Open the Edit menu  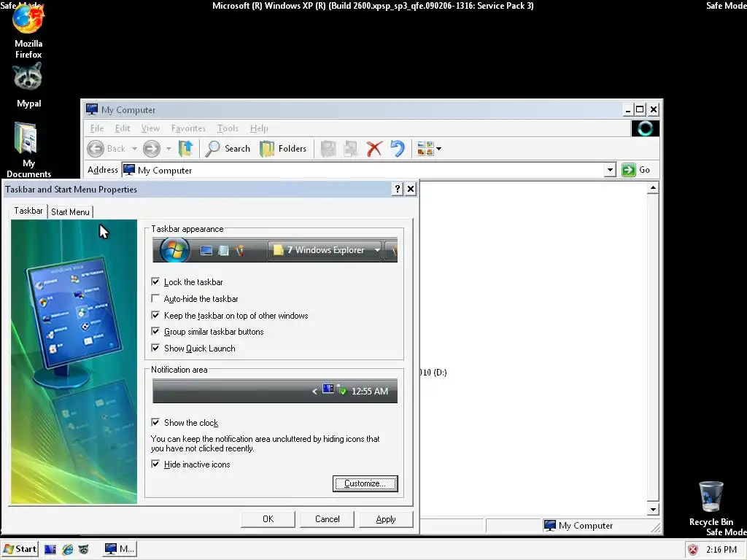point(123,128)
